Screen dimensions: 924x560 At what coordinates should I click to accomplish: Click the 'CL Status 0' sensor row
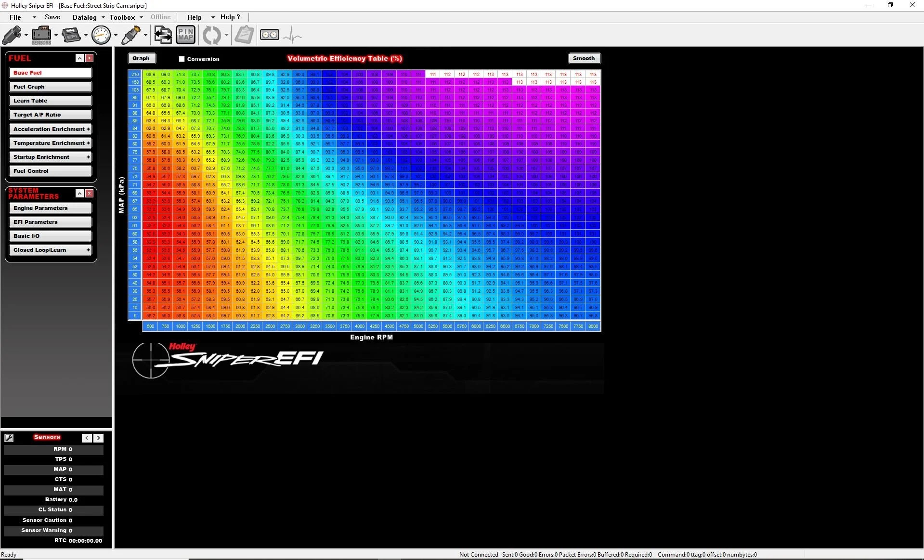tap(53, 510)
